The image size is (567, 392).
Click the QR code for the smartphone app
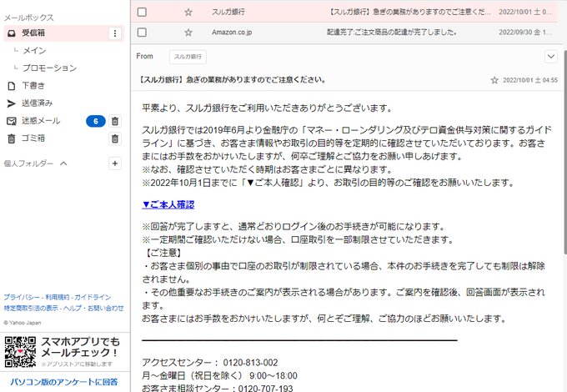pos(20,352)
